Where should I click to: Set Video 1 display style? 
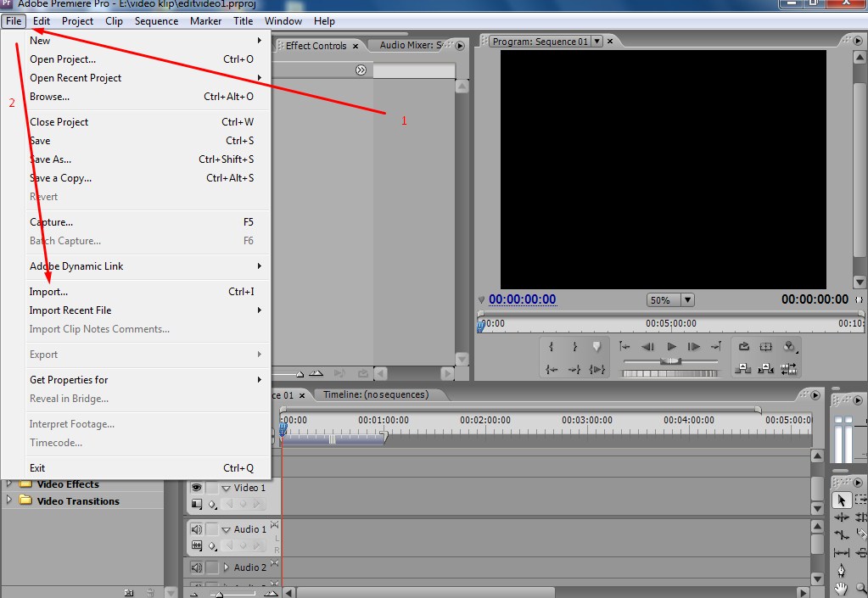(196, 504)
